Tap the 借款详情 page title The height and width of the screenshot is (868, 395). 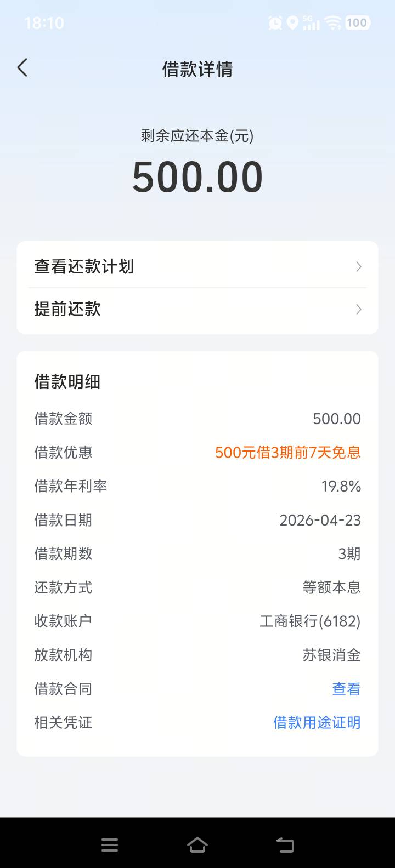pos(198,69)
